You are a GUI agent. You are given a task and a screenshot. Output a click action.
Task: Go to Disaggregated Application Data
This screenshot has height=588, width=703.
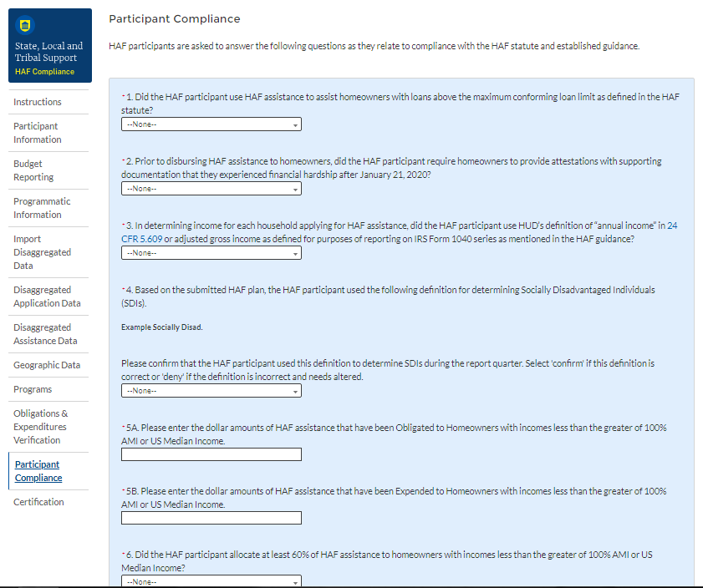coord(47,297)
